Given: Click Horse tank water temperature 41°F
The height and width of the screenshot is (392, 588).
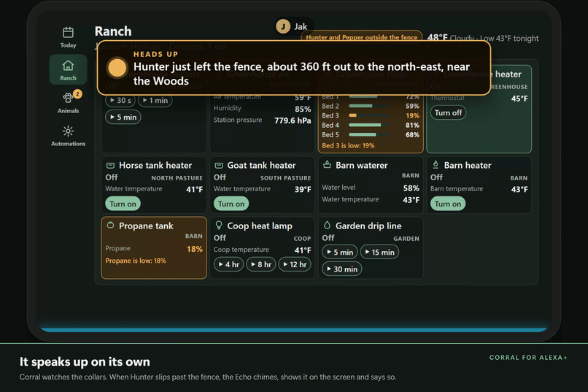Looking at the screenshot, I should tap(154, 189).
